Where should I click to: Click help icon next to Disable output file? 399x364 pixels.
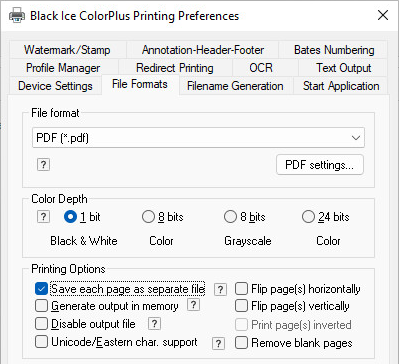154,324
